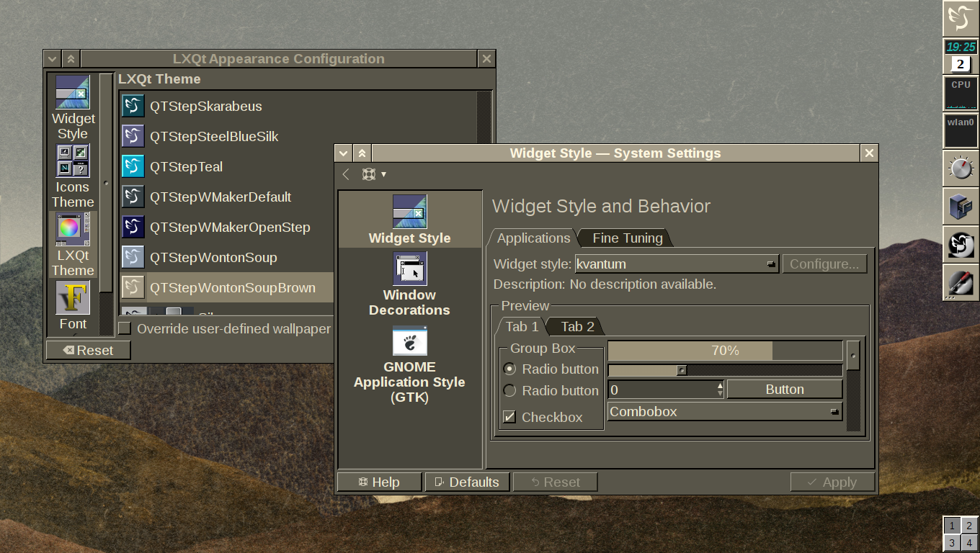Select QTStepWMakerOpenStep theme name
This screenshot has width=980, height=553.
[x=230, y=227]
